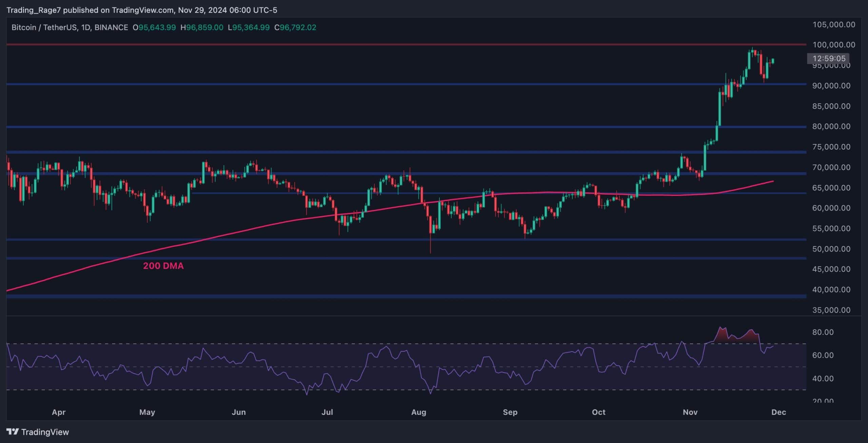
Task: Toggle visibility of the red resistance line
Action: point(407,44)
